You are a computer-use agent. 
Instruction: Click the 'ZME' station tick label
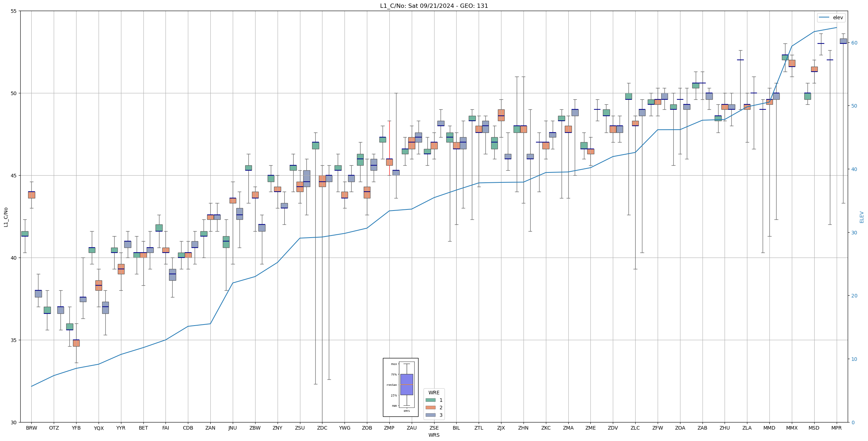coord(590,428)
